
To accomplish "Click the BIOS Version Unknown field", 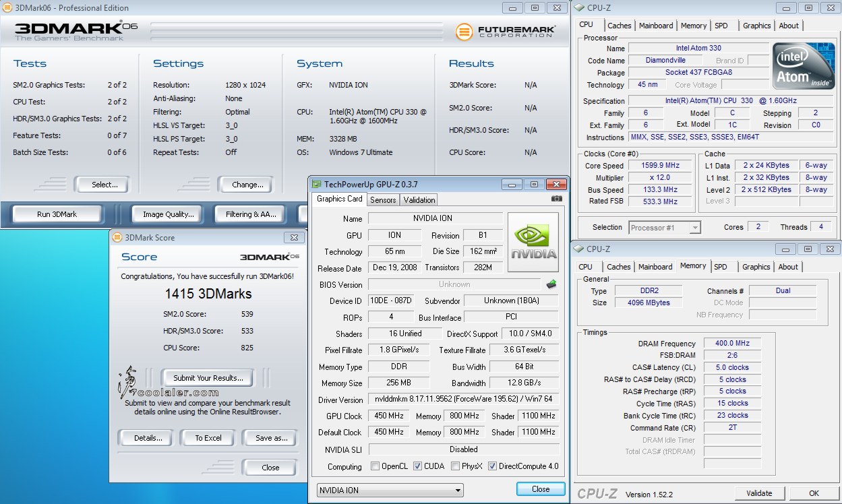I will coord(454,284).
